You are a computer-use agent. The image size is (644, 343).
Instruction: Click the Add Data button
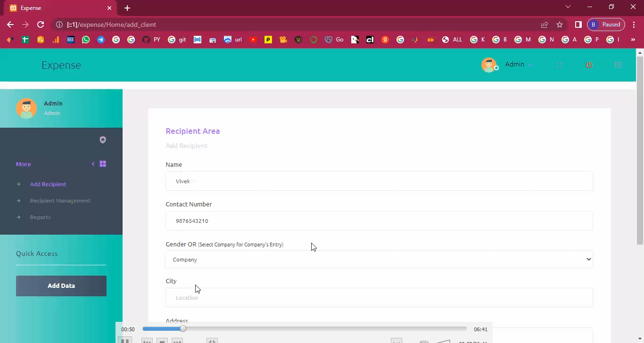61,286
